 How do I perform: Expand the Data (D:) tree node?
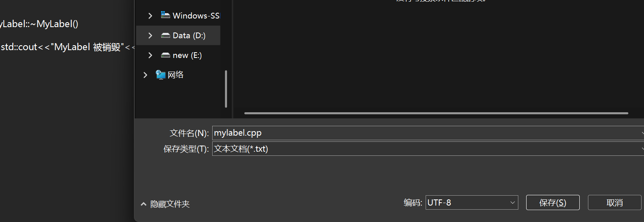[150, 35]
